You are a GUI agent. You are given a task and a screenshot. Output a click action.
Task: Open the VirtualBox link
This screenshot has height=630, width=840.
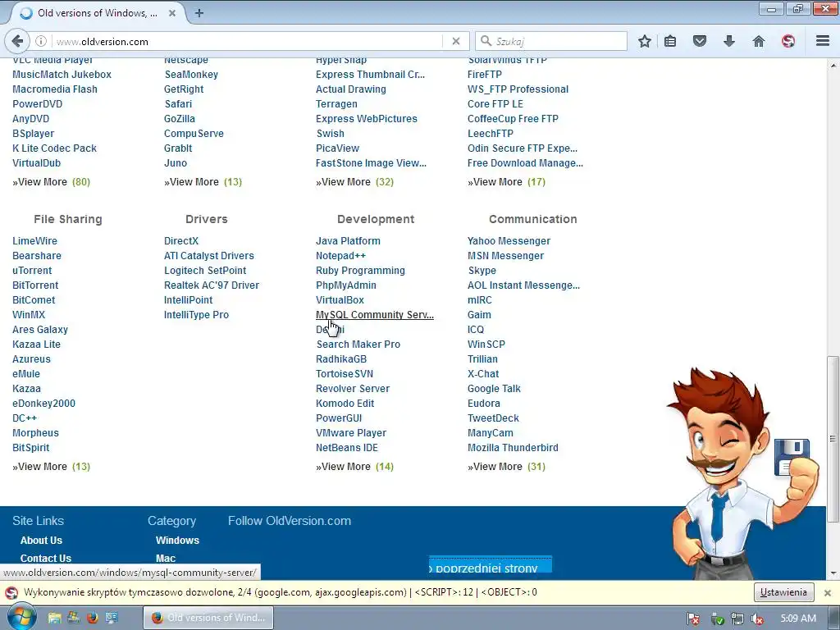[340, 300]
